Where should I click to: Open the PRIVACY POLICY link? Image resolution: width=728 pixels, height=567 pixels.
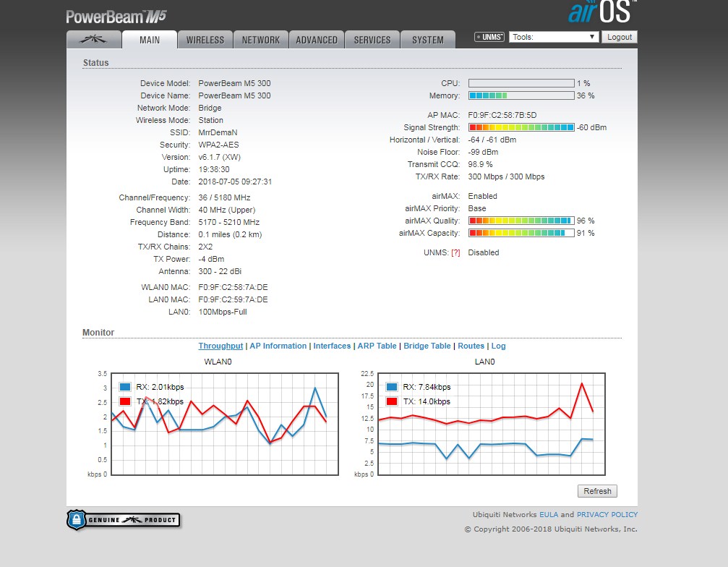click(x=607, y=514)
